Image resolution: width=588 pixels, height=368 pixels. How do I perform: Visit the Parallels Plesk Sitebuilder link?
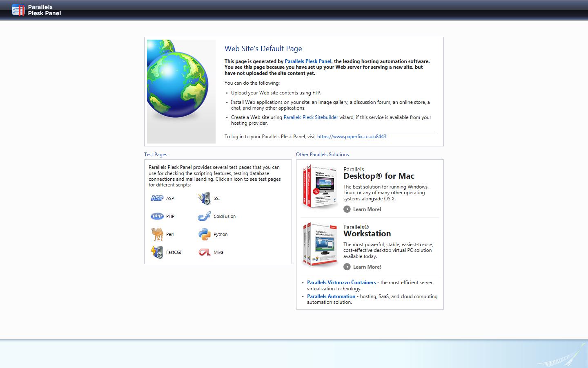(x=310, y=117)
